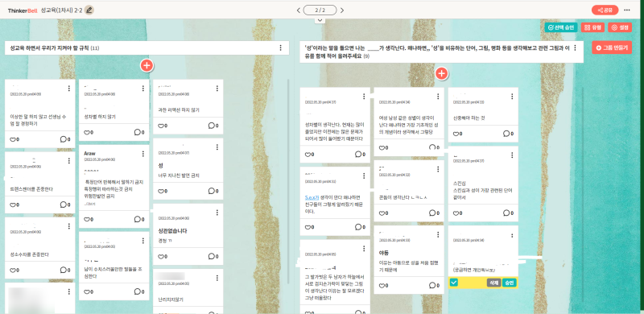Image resolution: width=644 pixels, height=314 pixels.
Task: Like the '성차별 하지 않기' card heart icon
Action: [89, 132]
